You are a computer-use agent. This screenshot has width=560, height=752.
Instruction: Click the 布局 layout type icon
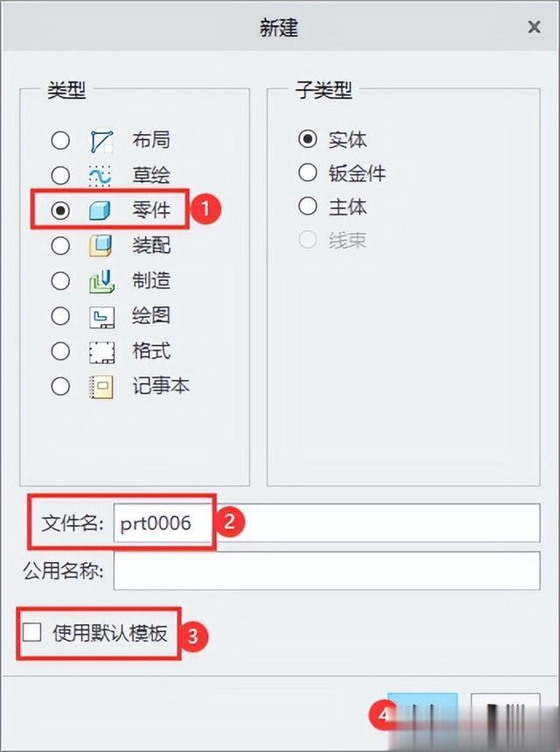pos(101,141)
